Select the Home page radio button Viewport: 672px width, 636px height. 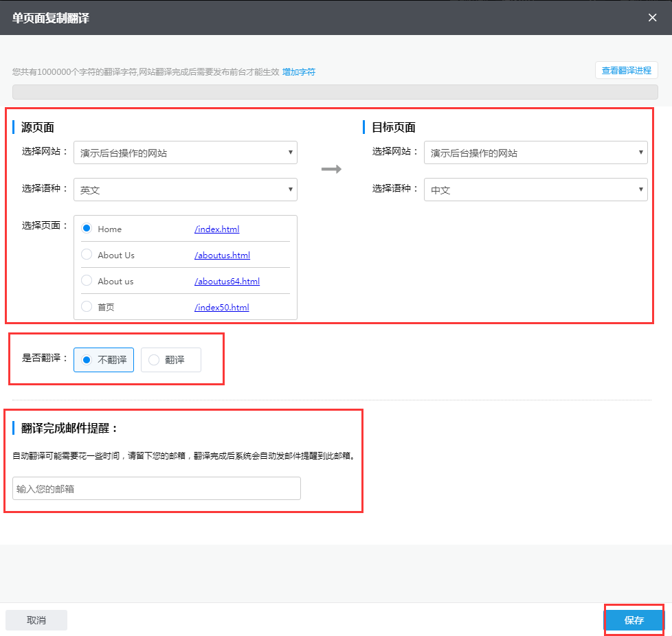click(x=86, y=227)
